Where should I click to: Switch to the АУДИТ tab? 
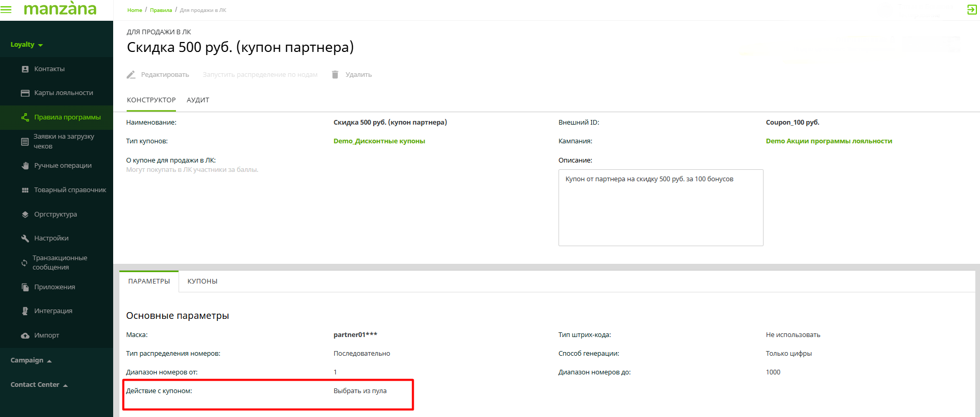pos(198,100)
